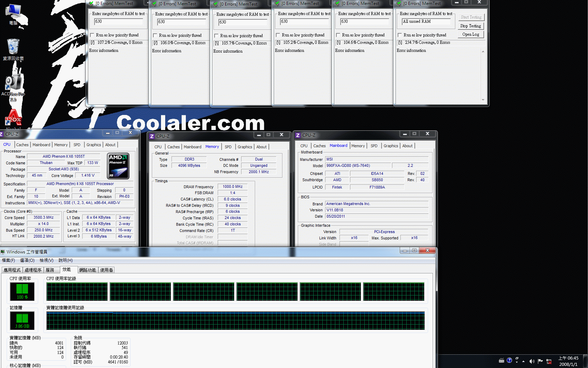
Task: Click RAM megabytes field in 107.2% coverage MemTest
Action: (119, 22)
